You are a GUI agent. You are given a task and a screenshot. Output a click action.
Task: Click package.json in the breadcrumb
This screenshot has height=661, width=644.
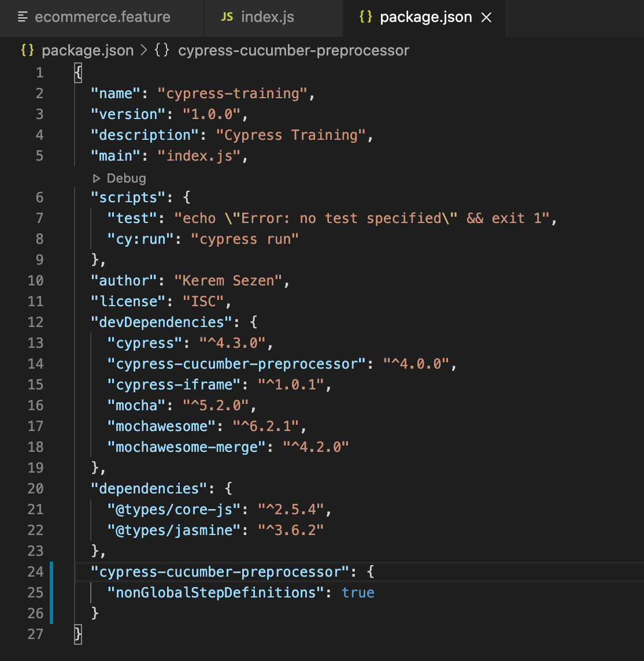pos(88,51)
